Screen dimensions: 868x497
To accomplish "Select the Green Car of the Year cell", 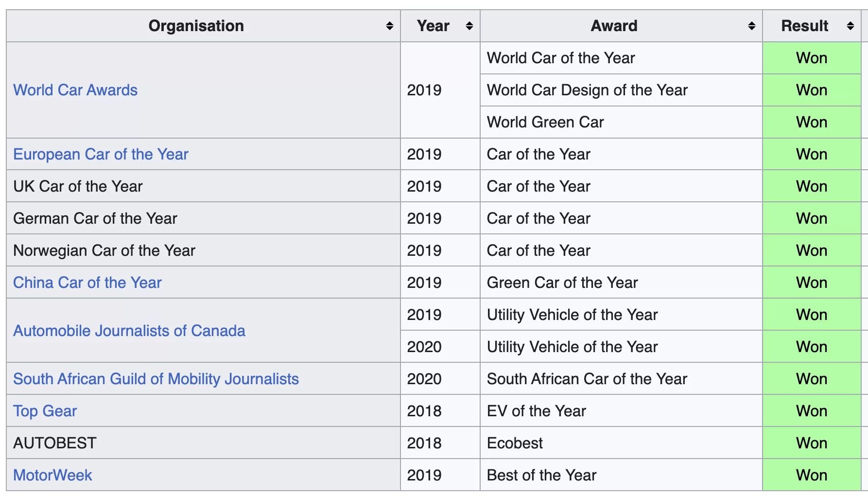I will coord(621,283).
